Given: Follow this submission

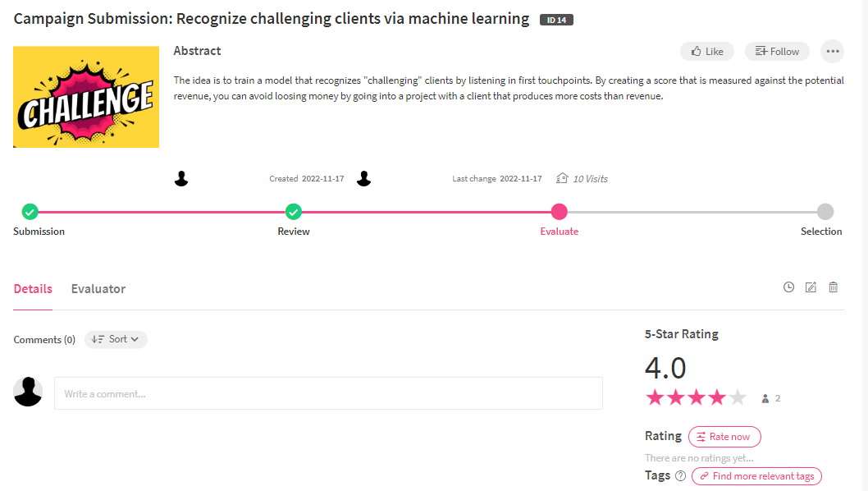Looking at the screenshot, I should [x=777, y=52].
